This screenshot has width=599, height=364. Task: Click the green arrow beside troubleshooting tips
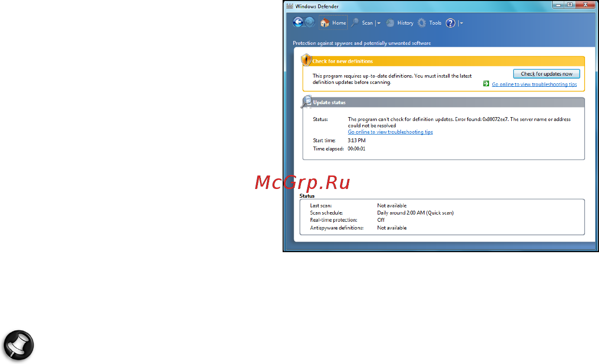(x=486, y=84)
